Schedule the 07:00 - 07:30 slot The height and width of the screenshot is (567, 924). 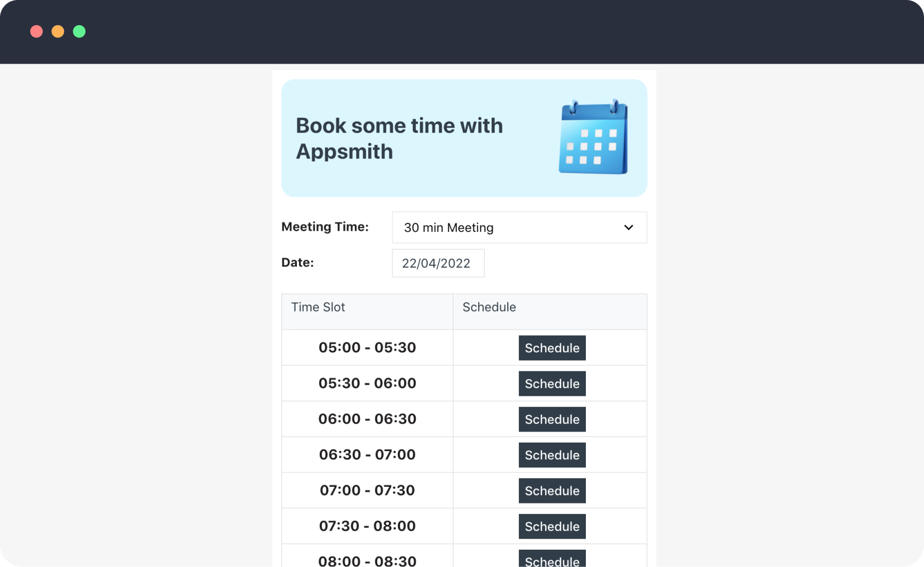coord(552,491)
